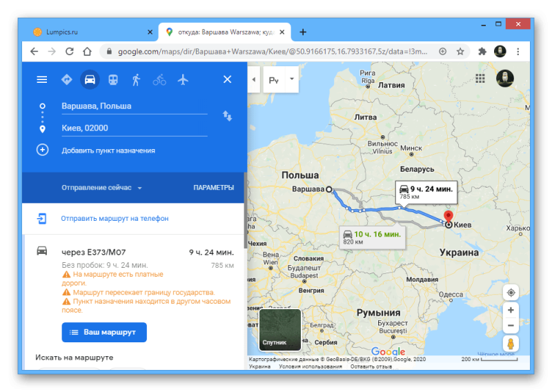The width and height of the screenshot is (552, 392).
Task: Open ПАРАМЕТРЫ route options
Action: (x=213, y=188)
